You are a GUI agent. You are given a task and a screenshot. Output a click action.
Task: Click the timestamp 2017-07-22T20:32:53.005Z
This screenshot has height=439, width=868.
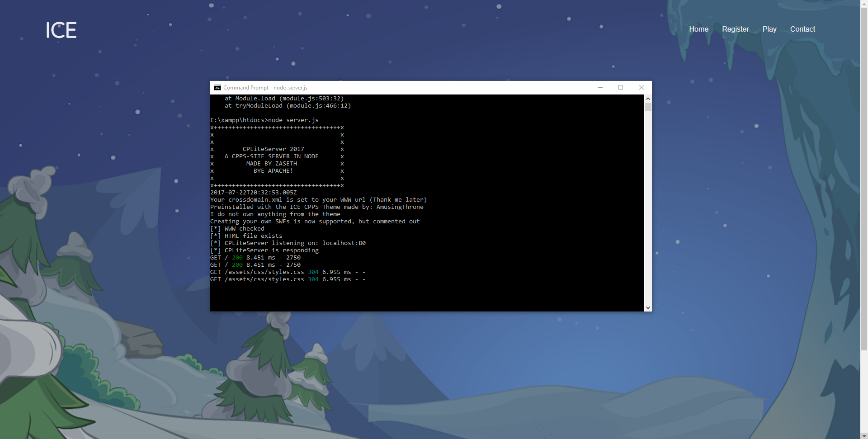(254, 193)
